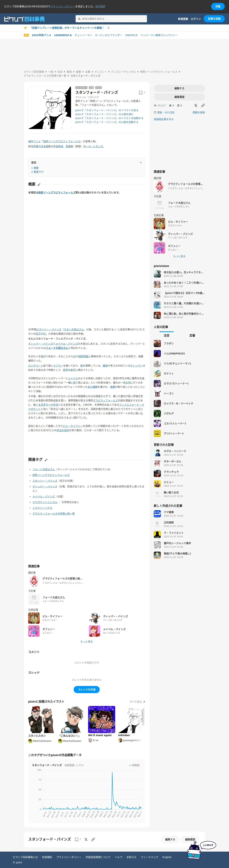Screen dimensions: 229x868
Task: Click the 改訂履歴 link in top banner
Action: click(x=100, y=6)
